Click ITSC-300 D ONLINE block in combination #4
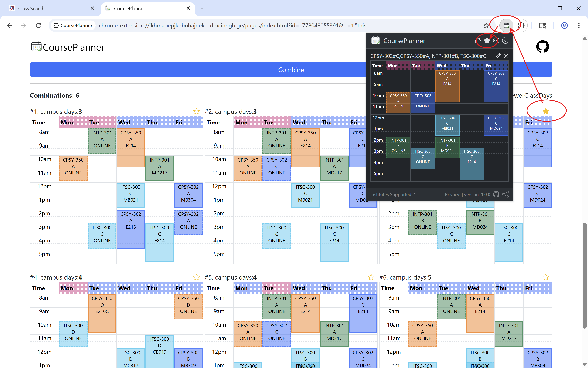Screen dimensions: 588x368 click(x=73, y=334)
